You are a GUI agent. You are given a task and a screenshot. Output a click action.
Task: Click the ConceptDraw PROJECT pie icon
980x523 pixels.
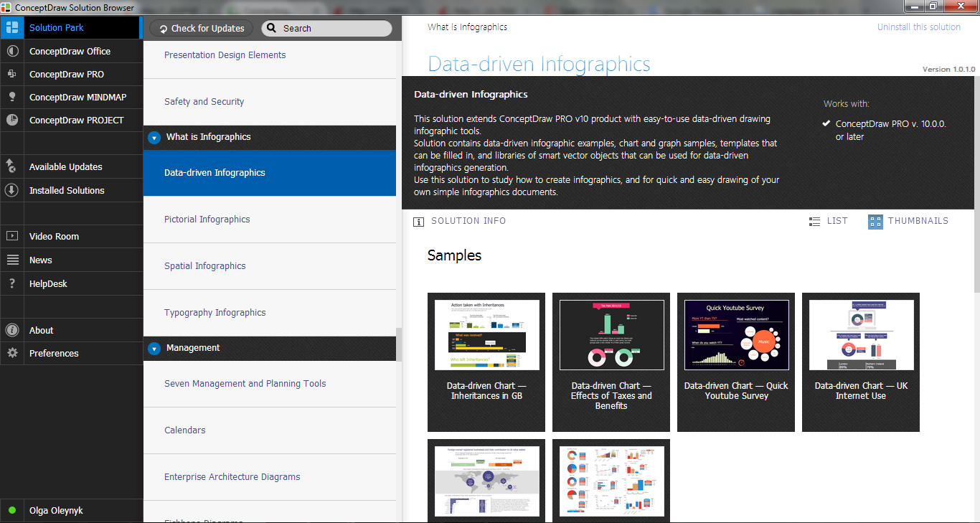click(11, 121)
